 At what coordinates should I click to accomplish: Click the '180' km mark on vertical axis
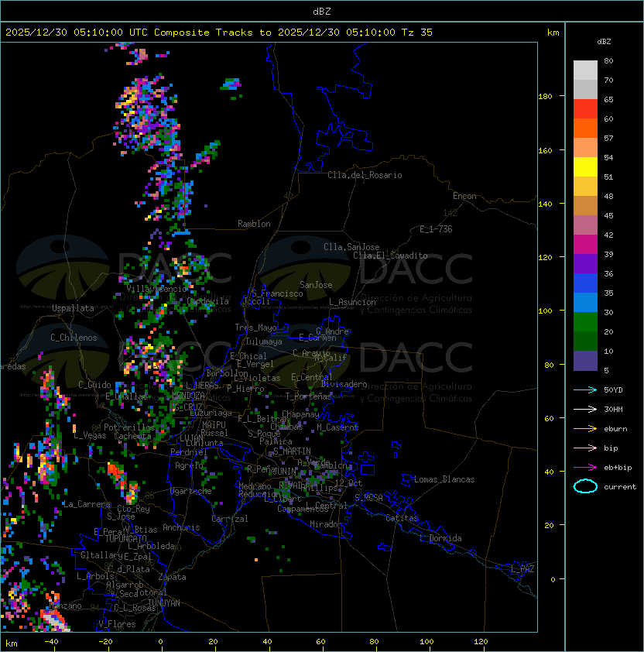[x=545, y=97]
